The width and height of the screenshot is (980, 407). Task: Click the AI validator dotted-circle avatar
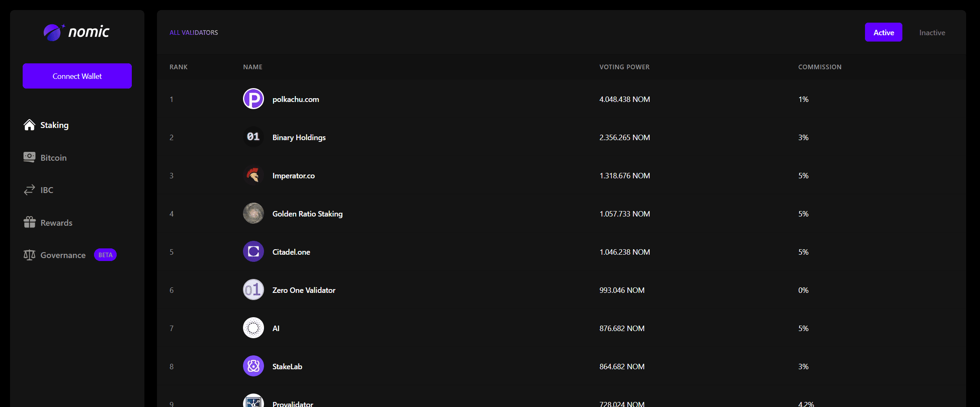(x=253, y=328)
